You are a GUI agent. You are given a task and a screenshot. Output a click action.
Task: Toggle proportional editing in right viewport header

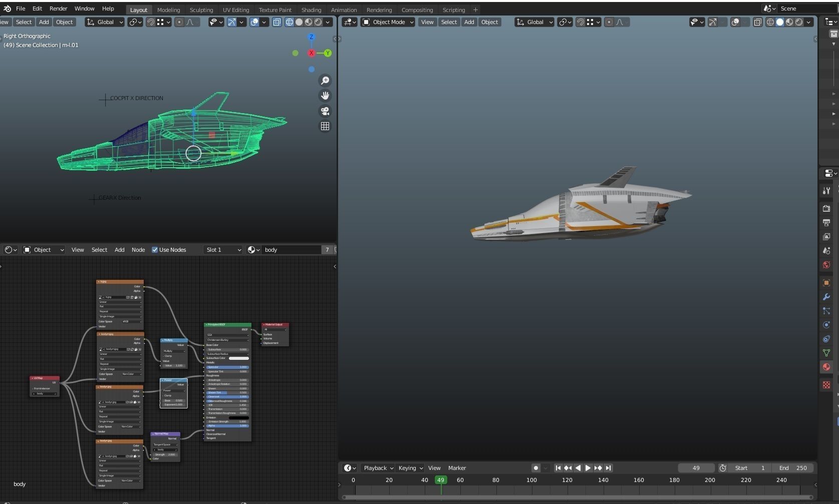tap(609, 22)
